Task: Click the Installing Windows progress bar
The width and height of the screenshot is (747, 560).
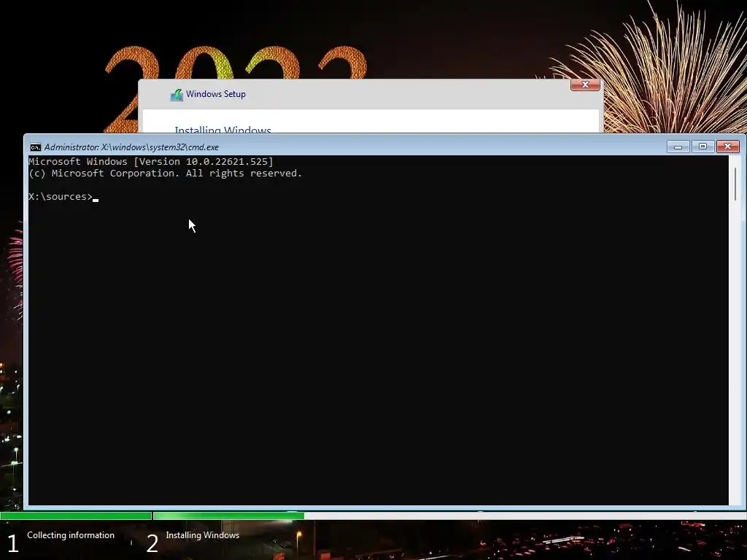Action: (x=228, y=516)
